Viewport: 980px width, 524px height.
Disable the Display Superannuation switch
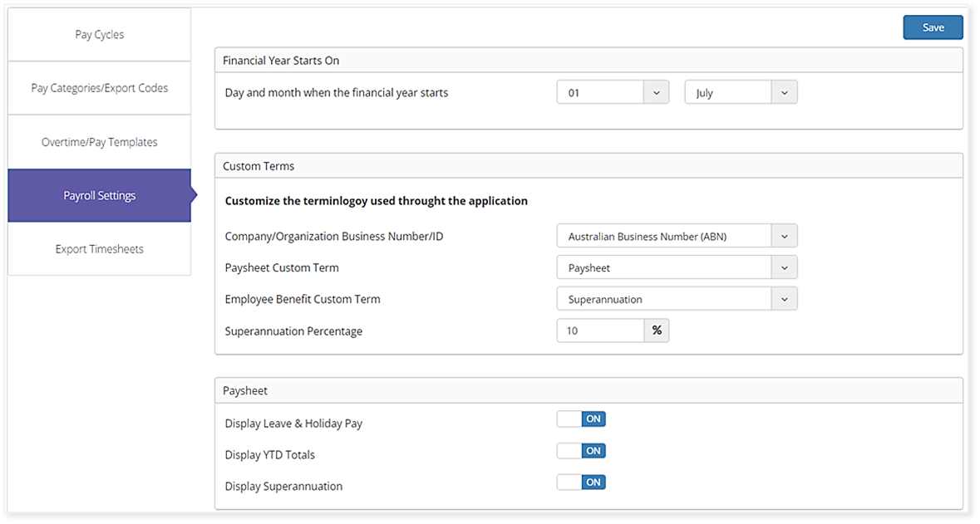(581, 482)
